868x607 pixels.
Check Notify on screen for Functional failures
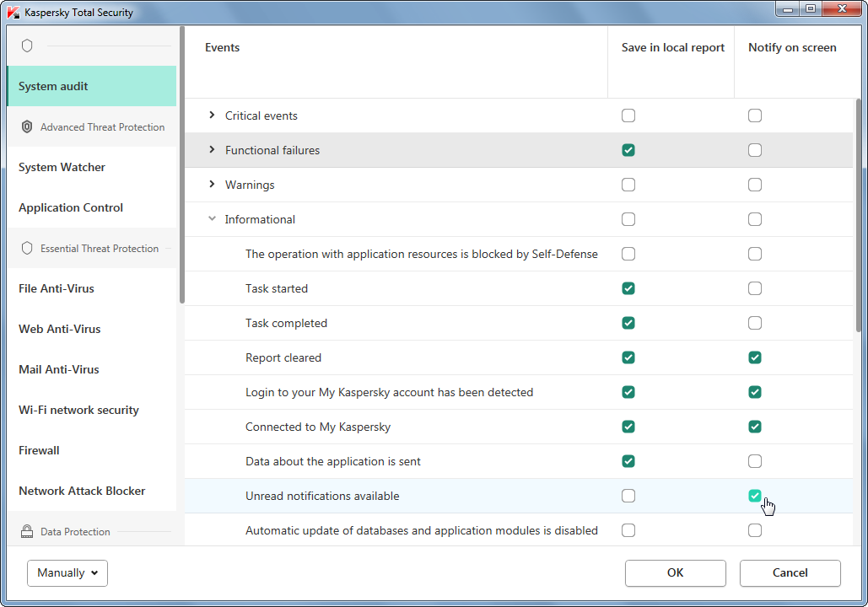754,150
